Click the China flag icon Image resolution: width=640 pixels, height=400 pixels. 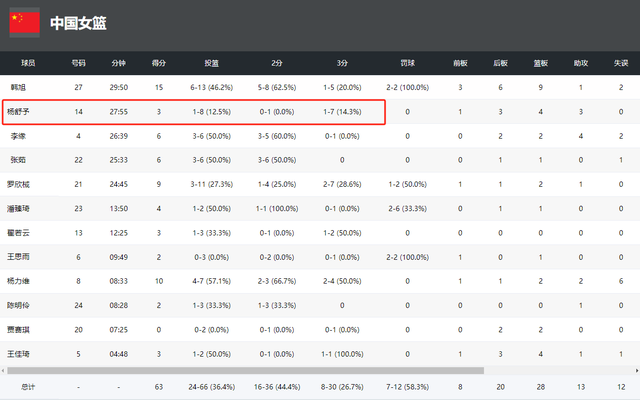[x=25, y=22]
